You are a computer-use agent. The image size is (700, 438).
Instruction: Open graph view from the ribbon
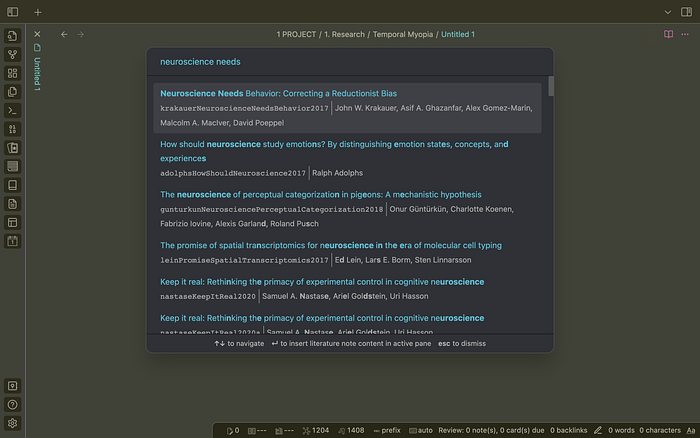[x=12, y=54]
